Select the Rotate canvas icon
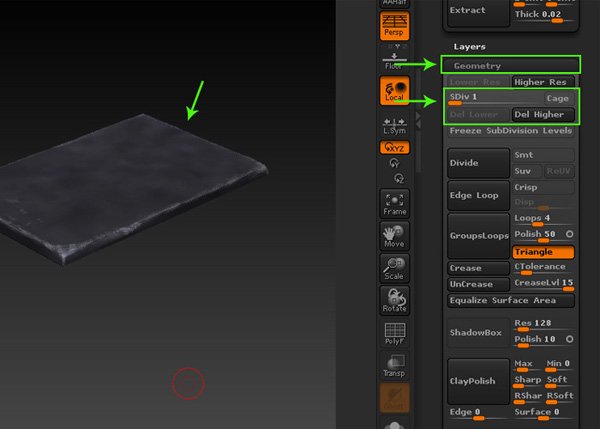The height and width of the screenshot is (429, 600). pyautogui.click(x=395, y=300)
